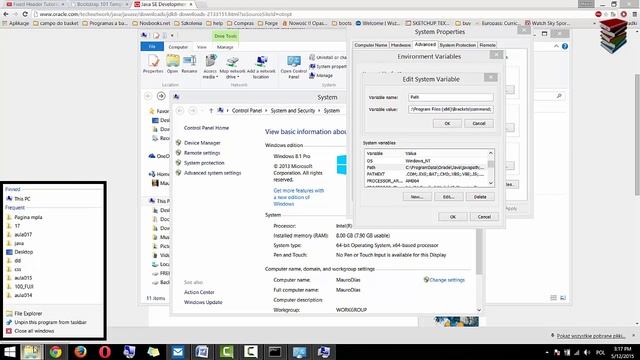640x360 pixels.
Task: Click Manage in the ribbon's System group
Action: [x=321, y=76]
